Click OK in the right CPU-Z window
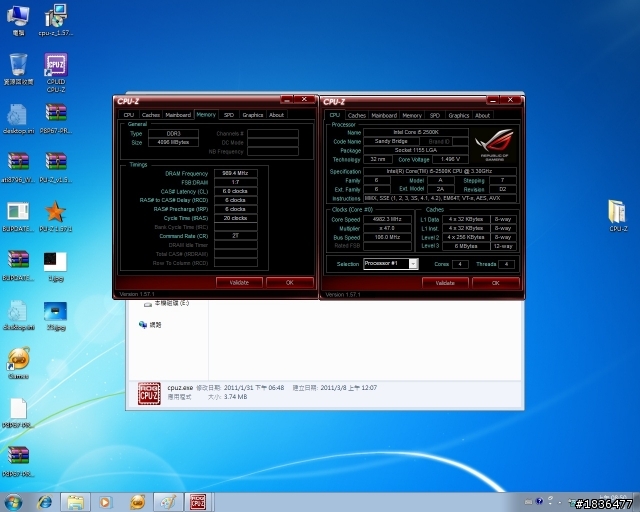Image resolution: width=640 pixels, height=512 pixels. [496, 283]
